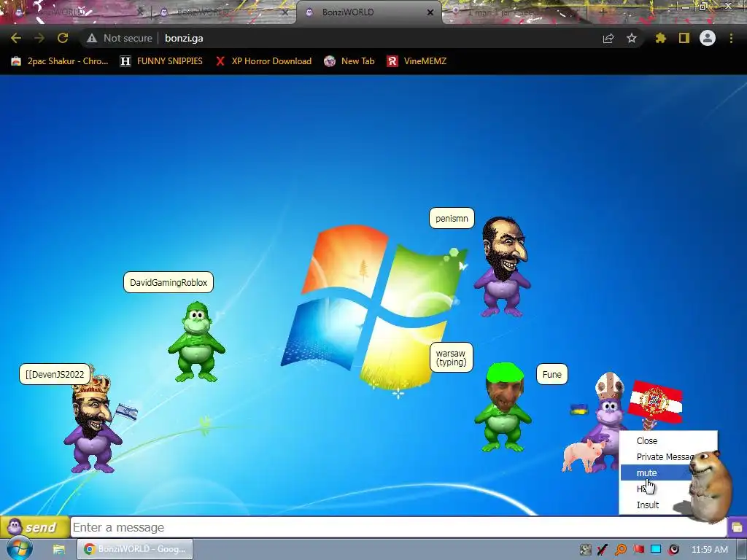Open the Windows Start orb
This screenshot has height=560, width=747.
[20, 548]
